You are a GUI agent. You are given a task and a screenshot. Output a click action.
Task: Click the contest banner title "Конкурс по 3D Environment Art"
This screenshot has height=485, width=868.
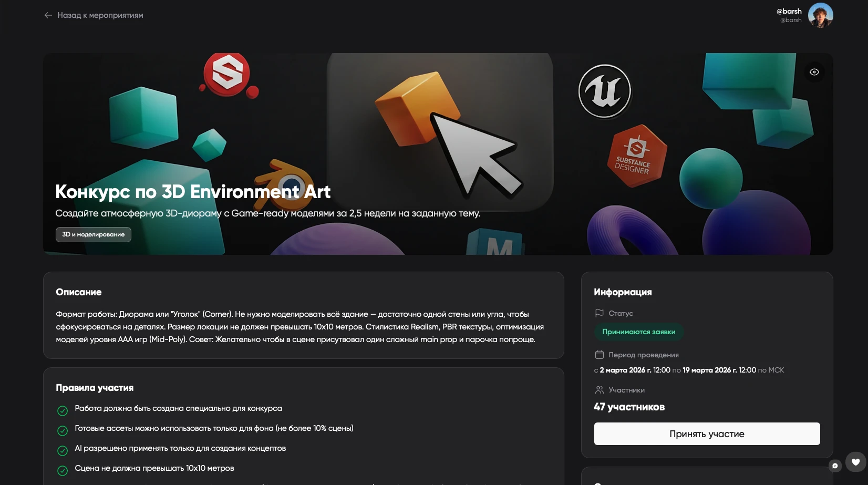(x=193, y=192)
